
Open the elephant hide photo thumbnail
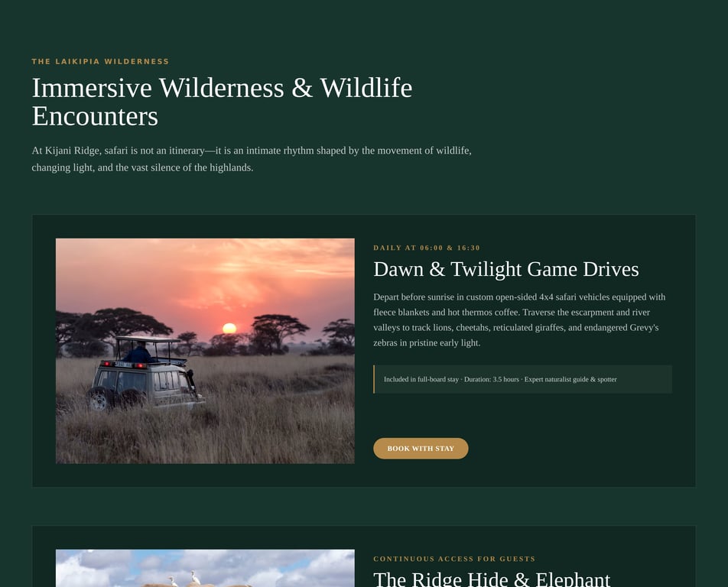[205, 569]
